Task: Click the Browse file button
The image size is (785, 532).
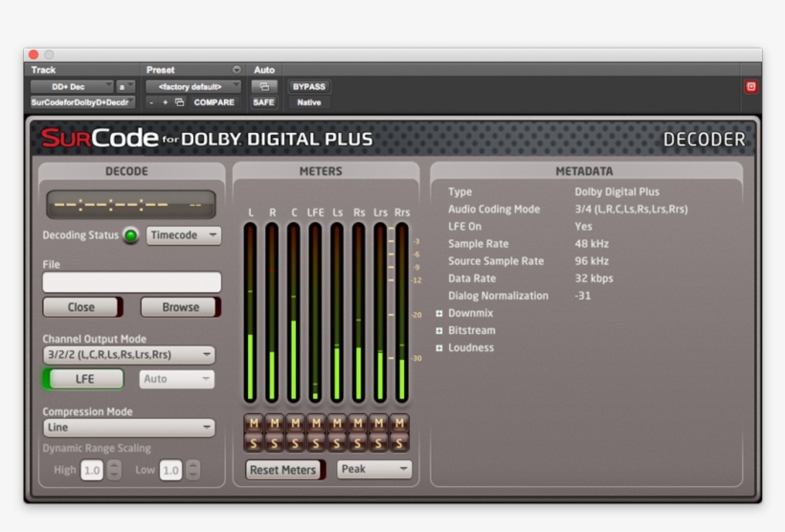Action: pos(180,307)
